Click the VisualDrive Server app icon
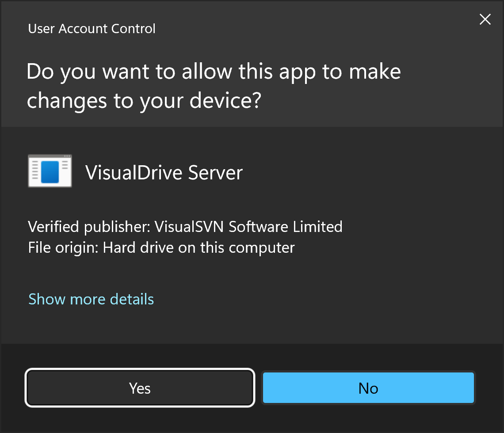The width and height of the screenshot is (504, 433). pyautogui.click(x=50, y=171)
